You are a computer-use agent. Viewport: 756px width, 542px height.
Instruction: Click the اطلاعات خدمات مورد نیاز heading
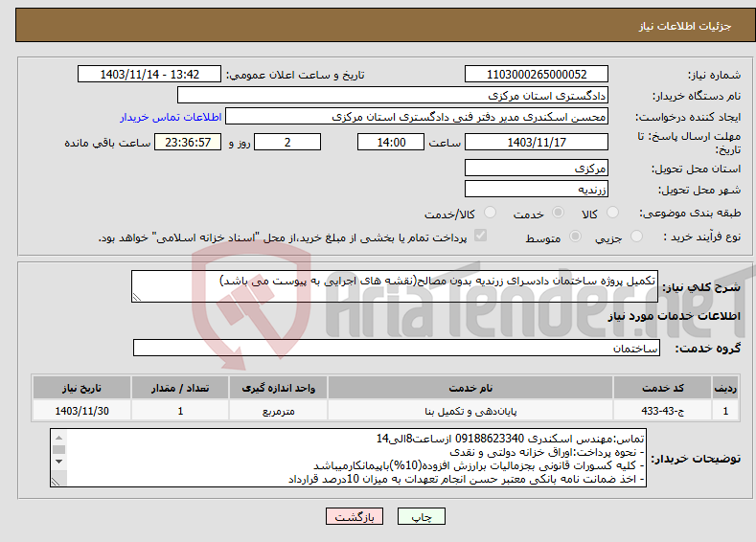coord(674,316)
